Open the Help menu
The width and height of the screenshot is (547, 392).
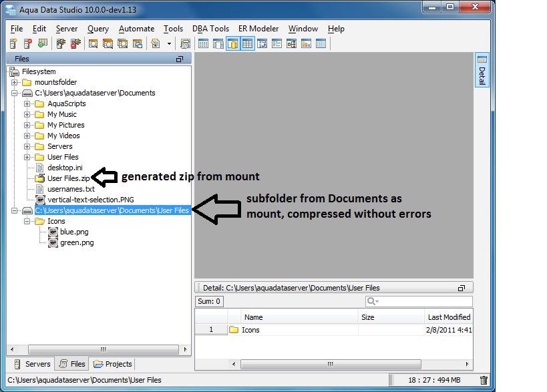336,29
